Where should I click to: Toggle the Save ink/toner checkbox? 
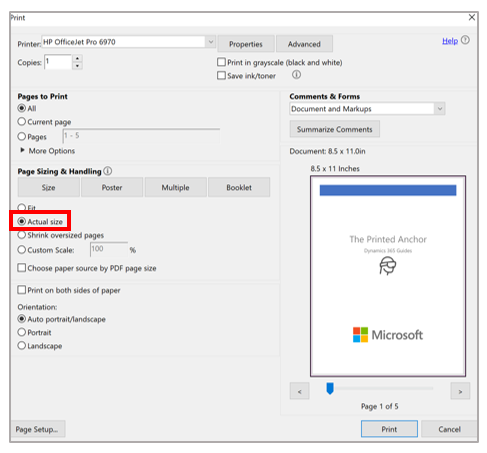click(221, 75)
